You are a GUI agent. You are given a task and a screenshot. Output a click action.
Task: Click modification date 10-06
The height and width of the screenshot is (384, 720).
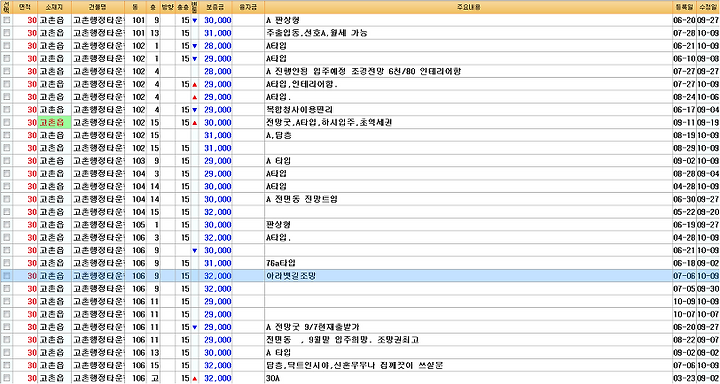point(708,97)
